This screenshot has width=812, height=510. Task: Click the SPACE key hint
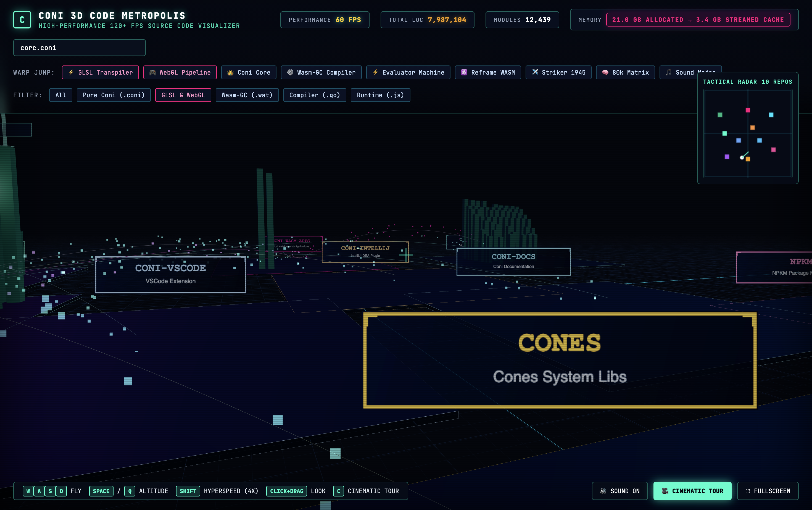click(x=101, y=491)
